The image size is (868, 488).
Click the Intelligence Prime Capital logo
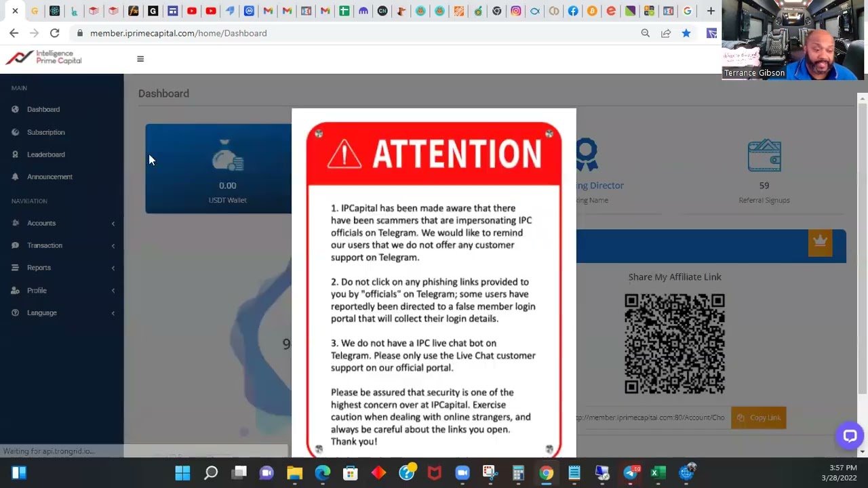point(44,58)
